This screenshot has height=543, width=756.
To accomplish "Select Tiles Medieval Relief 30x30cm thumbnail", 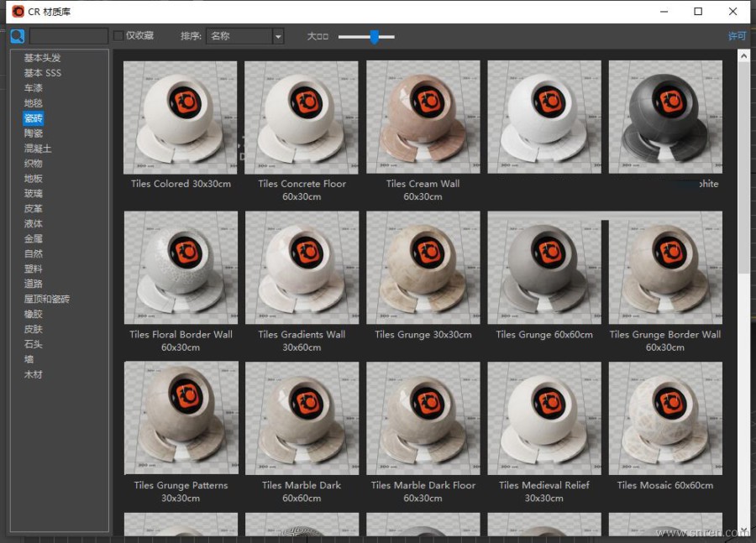I will pos(544,418).
